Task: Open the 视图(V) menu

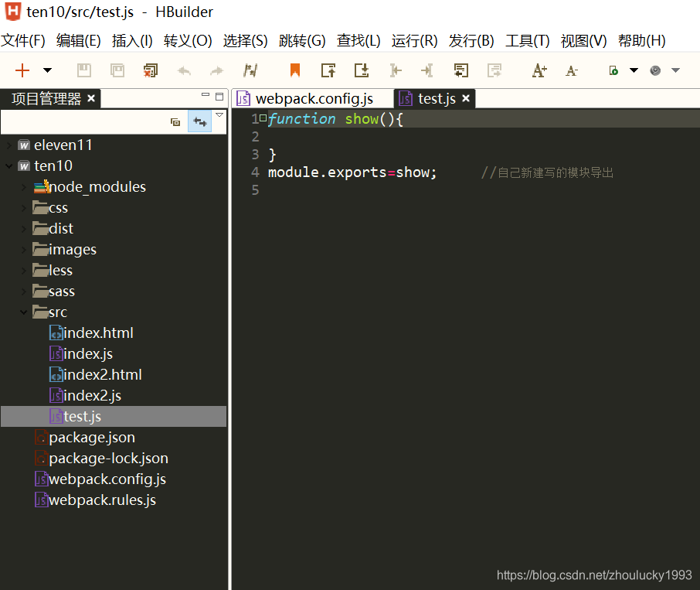Action: tap(584, 41)
